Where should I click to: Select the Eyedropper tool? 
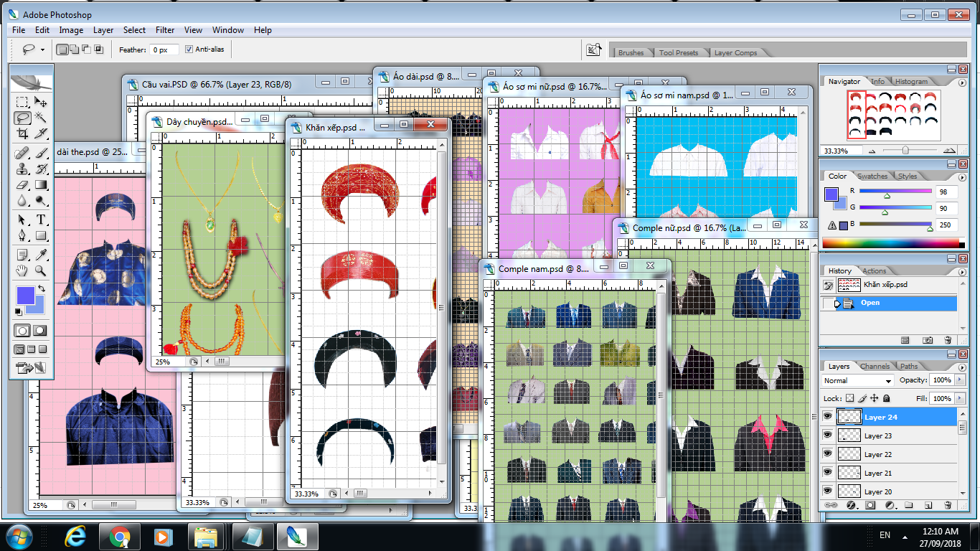click(x=41, y=255)
